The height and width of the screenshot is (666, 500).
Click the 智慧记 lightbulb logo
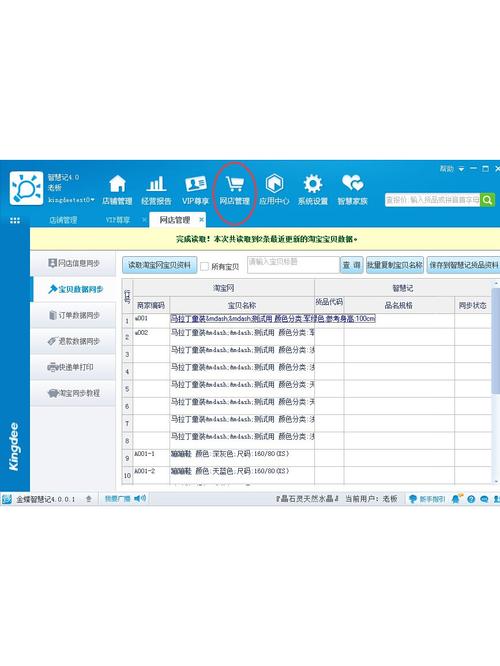pos(27,189)
